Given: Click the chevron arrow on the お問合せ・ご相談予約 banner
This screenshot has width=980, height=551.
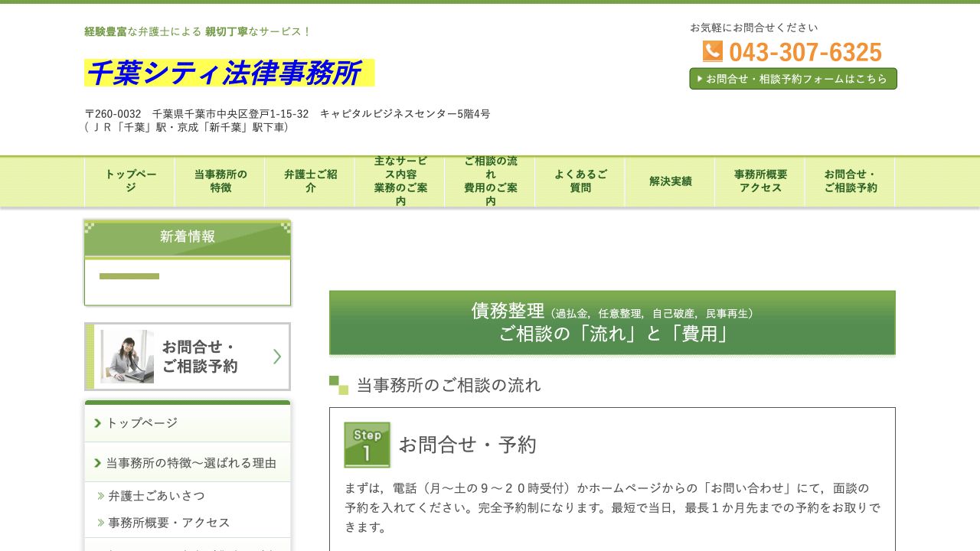Looking at the screenshot, I should [277, 357].
